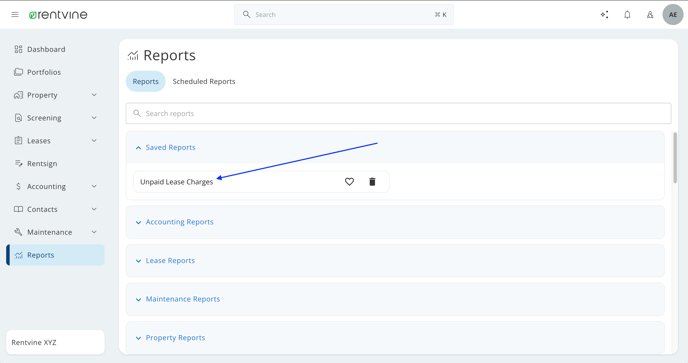The width and height of the screenshot is (688, 363).
Task: Click the top global Search field
Action: pos(344,14)
